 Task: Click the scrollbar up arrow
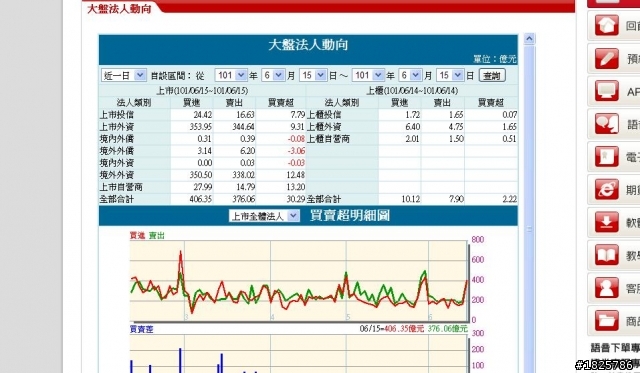(529, 39)
